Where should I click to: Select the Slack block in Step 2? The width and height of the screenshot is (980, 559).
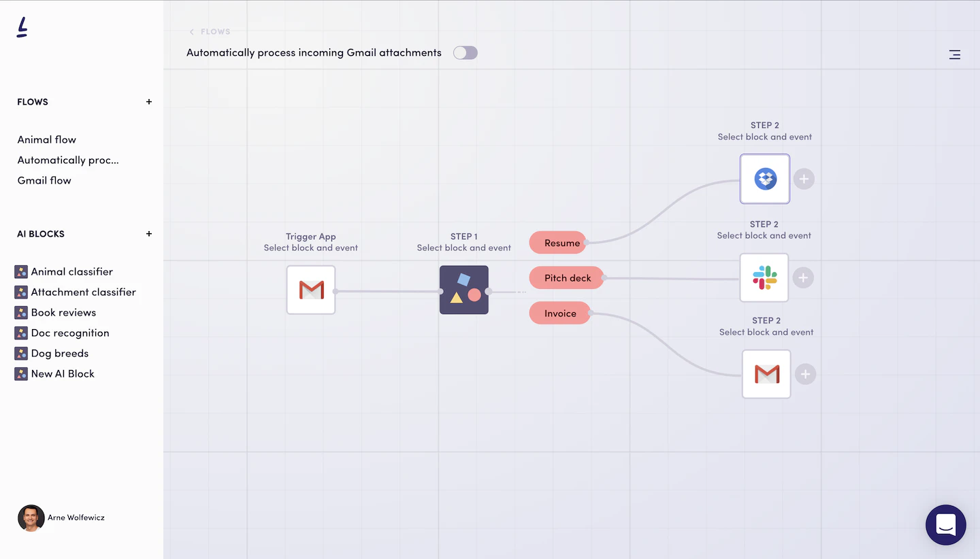[764, 277]
